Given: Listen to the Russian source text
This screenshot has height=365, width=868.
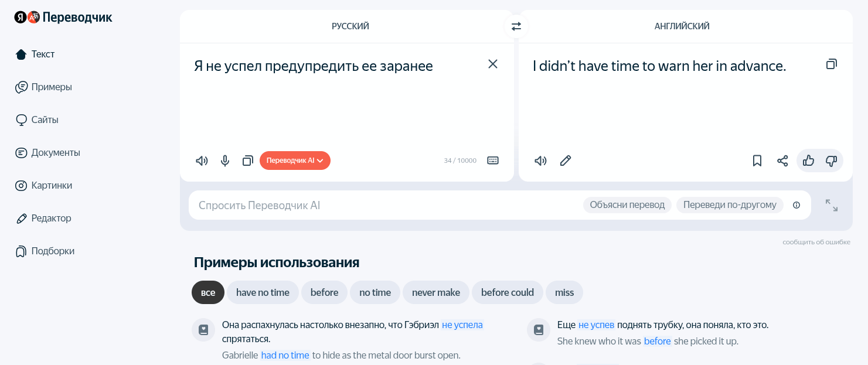Looking at the screenshot, I should [202, 161].
